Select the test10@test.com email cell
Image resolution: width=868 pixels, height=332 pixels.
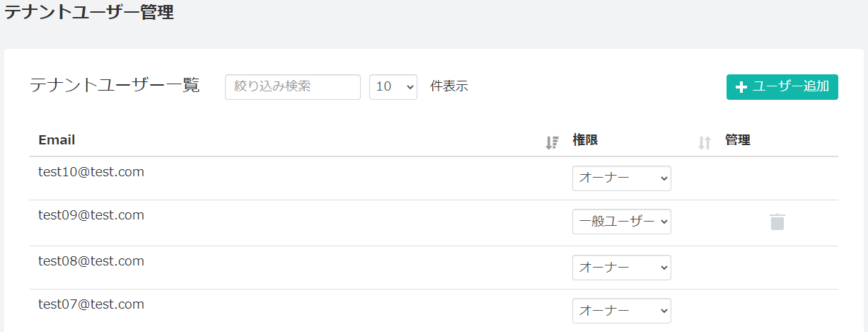91,172
